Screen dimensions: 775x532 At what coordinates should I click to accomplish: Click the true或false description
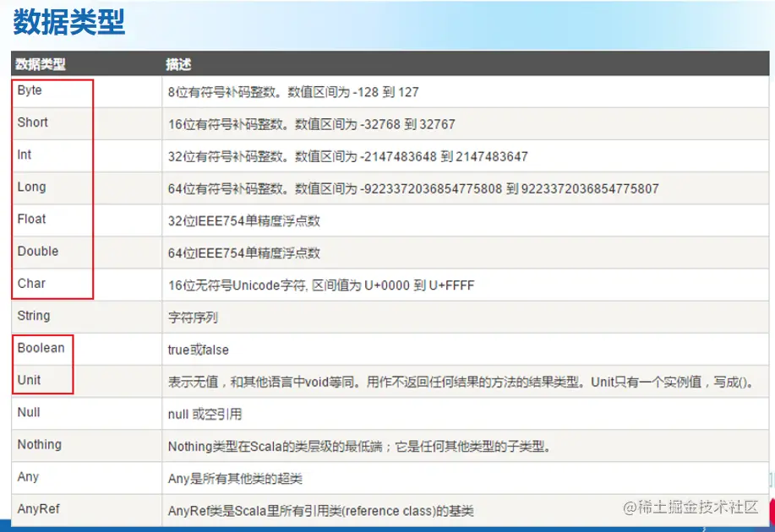[199, 350]
